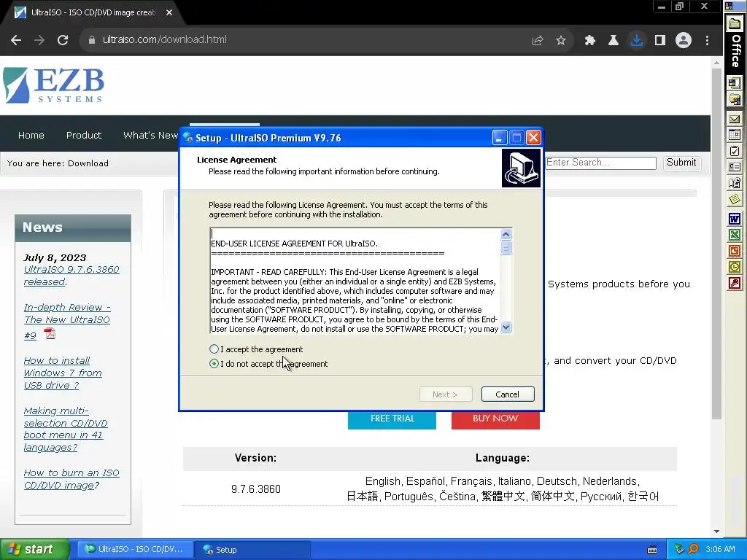747x560 pixels.
Task: Click the Enter Search field on website
Action: (600, 163)
